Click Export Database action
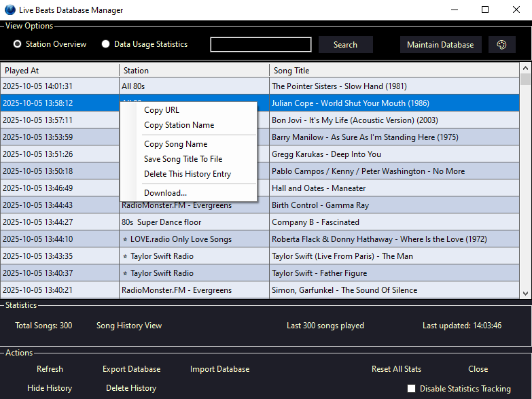 (x=131, y=369)
